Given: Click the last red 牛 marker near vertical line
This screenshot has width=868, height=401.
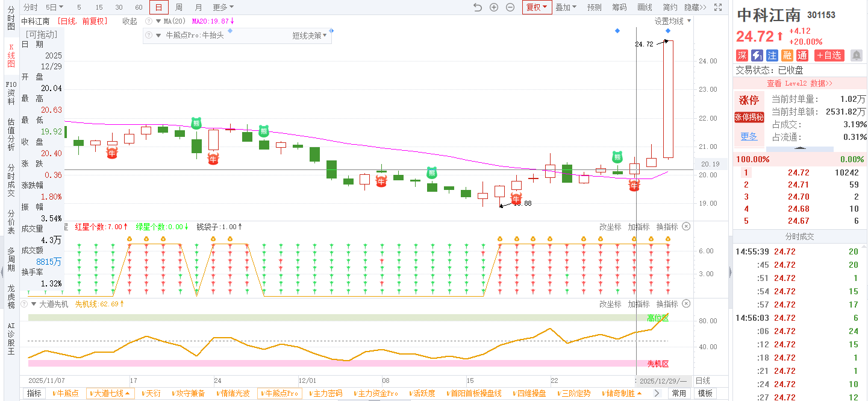Looking at the screenshot, I should coord(634,186).
